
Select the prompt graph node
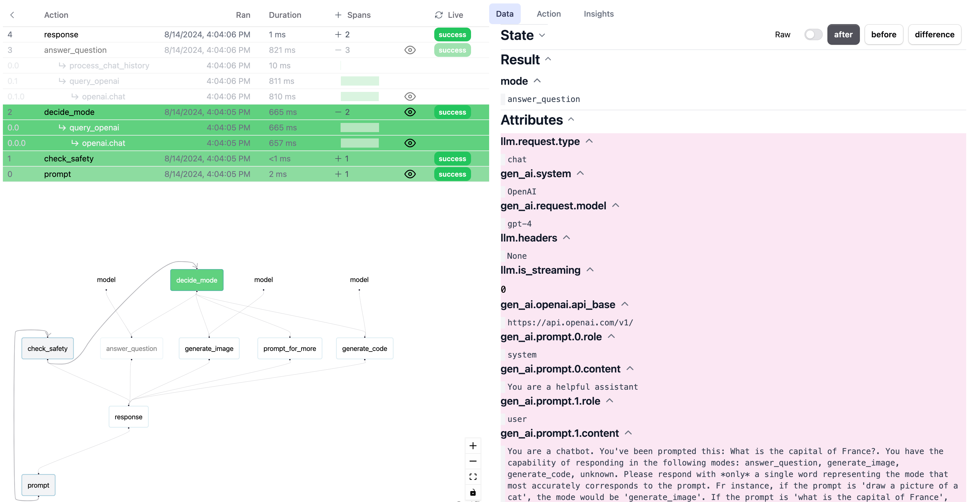point(39,485)
